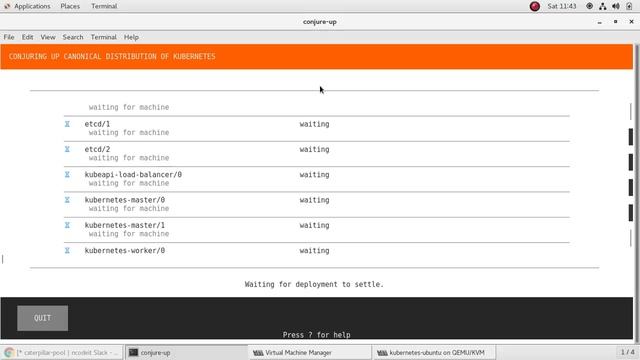Click the 'Waiting for deployment to settle.' message

[314, 284]
